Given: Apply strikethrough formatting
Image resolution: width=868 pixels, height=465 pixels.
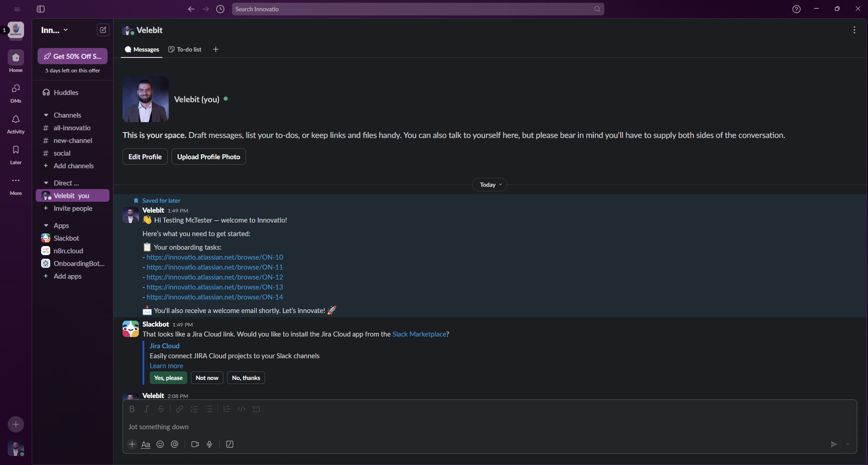Looking at the screenshot, I should [161, 409].
